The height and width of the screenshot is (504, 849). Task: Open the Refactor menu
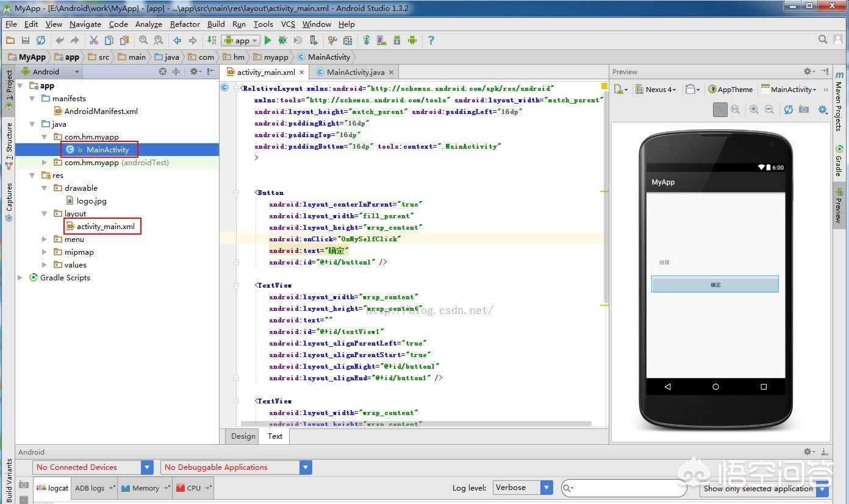(x=185, y=24)
